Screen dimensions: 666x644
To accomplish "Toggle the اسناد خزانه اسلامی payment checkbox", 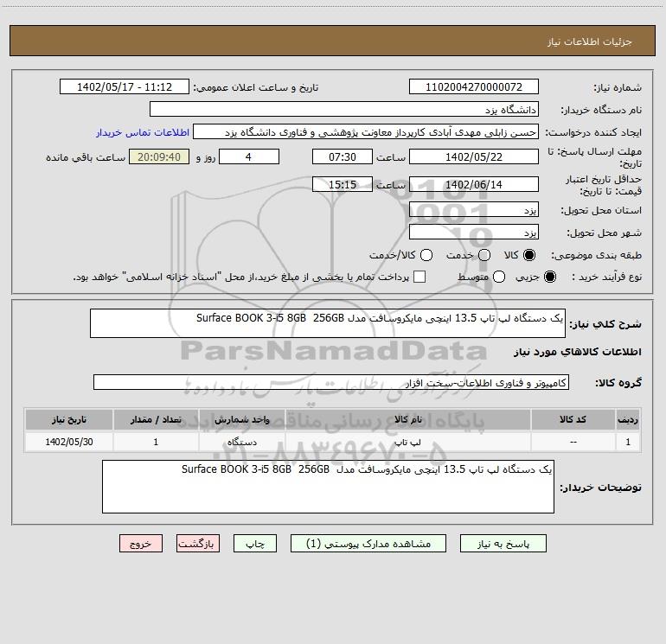I will coord(419,277).
